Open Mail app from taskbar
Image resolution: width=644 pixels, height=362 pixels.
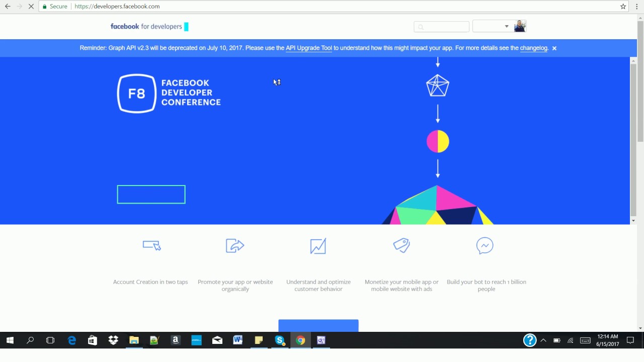pos(217,340)
